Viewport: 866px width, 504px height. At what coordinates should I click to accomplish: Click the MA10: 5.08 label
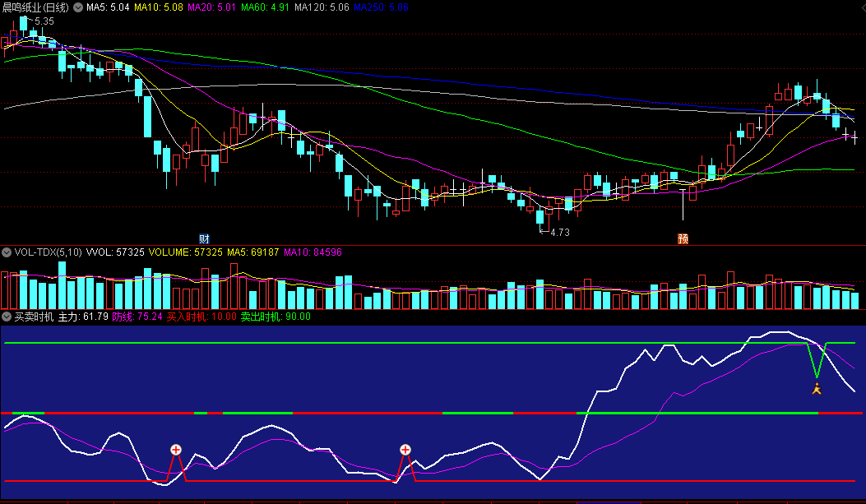tap(159, 7)
